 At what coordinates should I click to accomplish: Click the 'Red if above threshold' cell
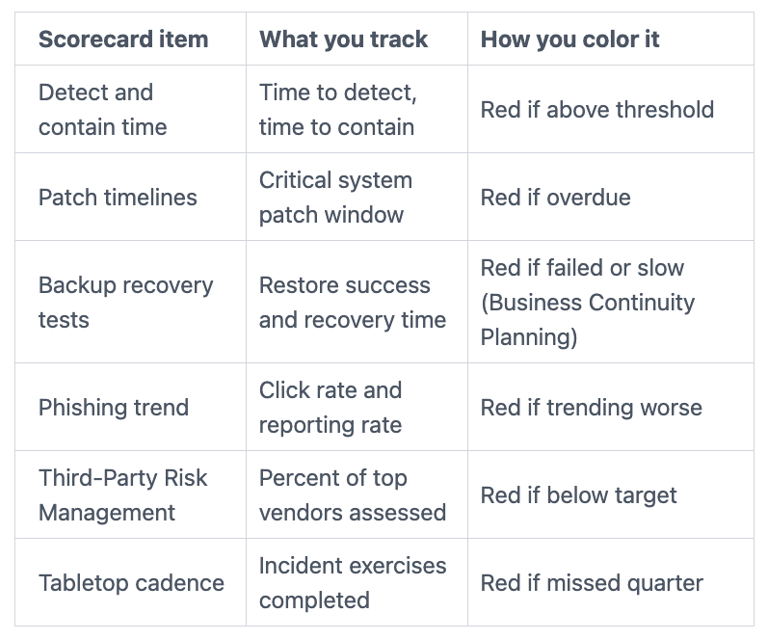click(x=597, y=110)
